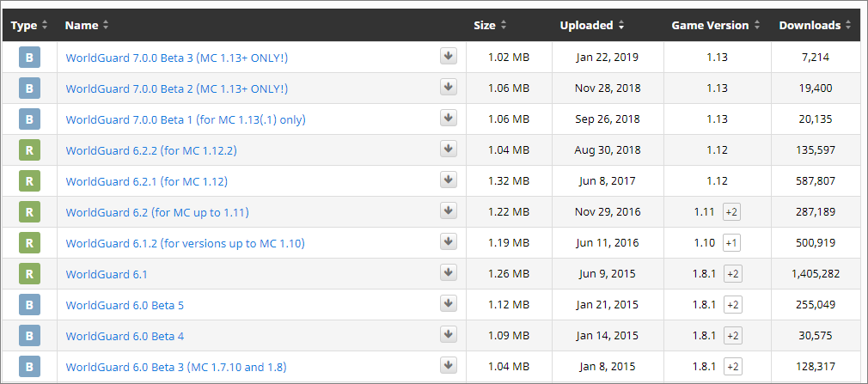Sort by Game Version header
The width and height of the screenshot is (868, 384).
(x=715, y=25)
